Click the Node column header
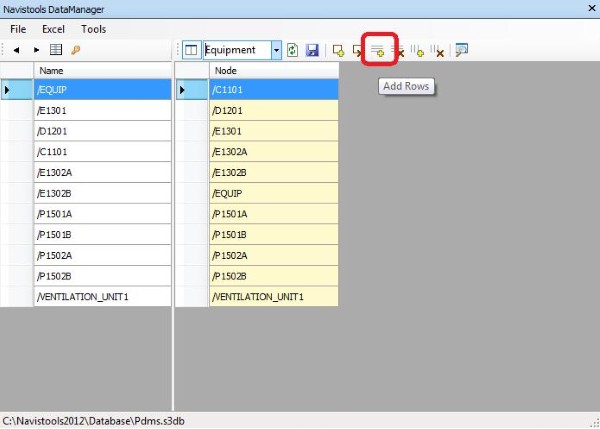The height and width of the screenshot is (429, 600). pyautogui.click(x=272, y=71)
